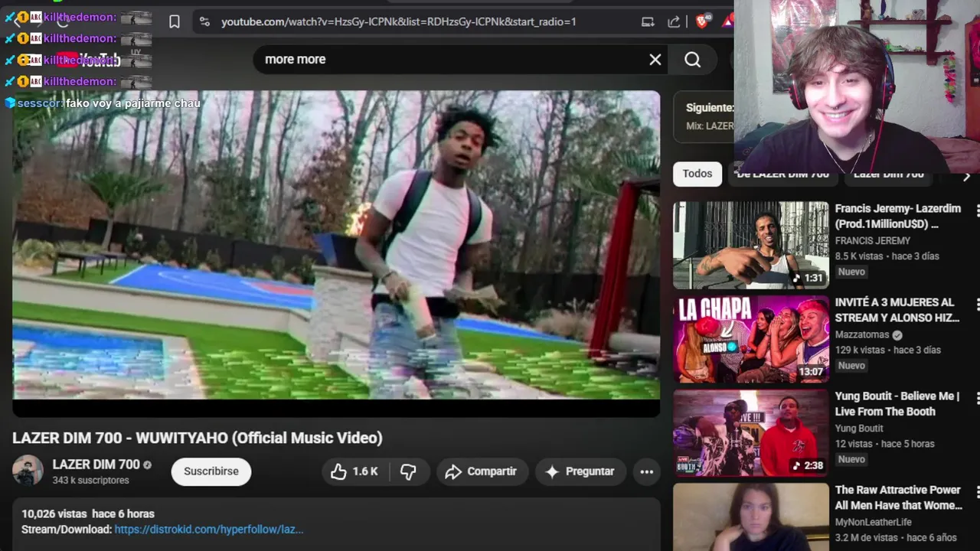Click the Compartir share button
Screen dimensions: 980x551
coord(482,471)
